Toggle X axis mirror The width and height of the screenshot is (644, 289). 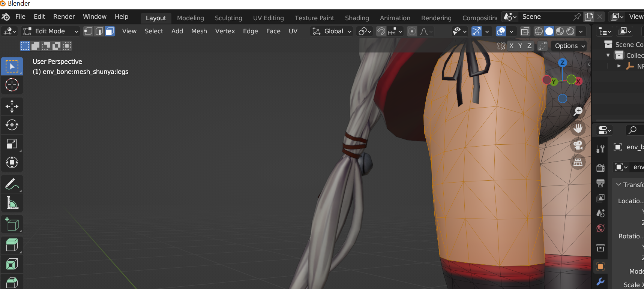click(x=511, y=46)
